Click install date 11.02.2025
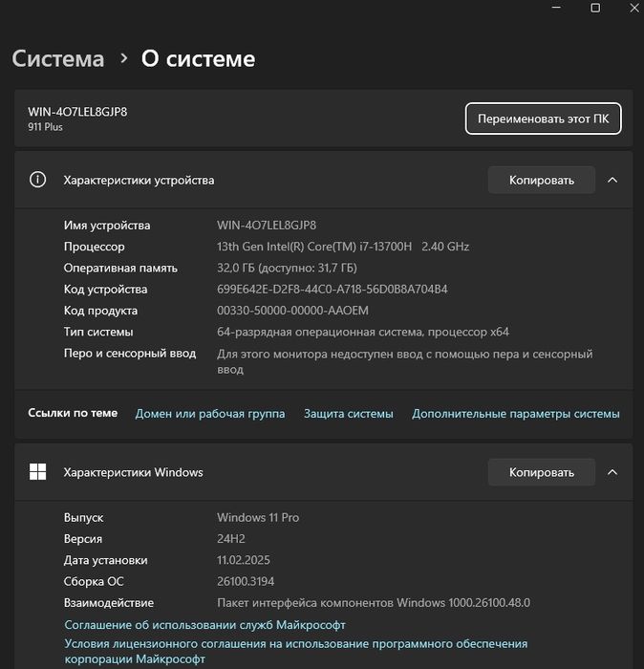The image size is (644, 669). (243, 560)
